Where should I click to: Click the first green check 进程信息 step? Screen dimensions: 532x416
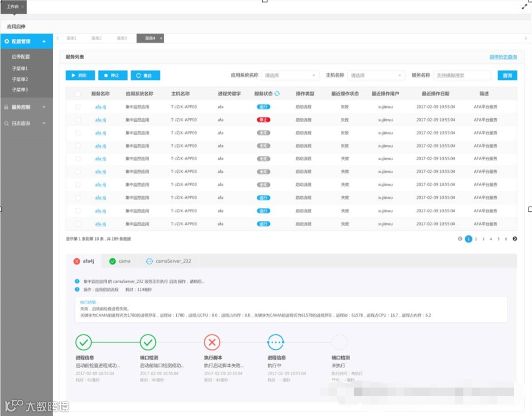[83, 342]
